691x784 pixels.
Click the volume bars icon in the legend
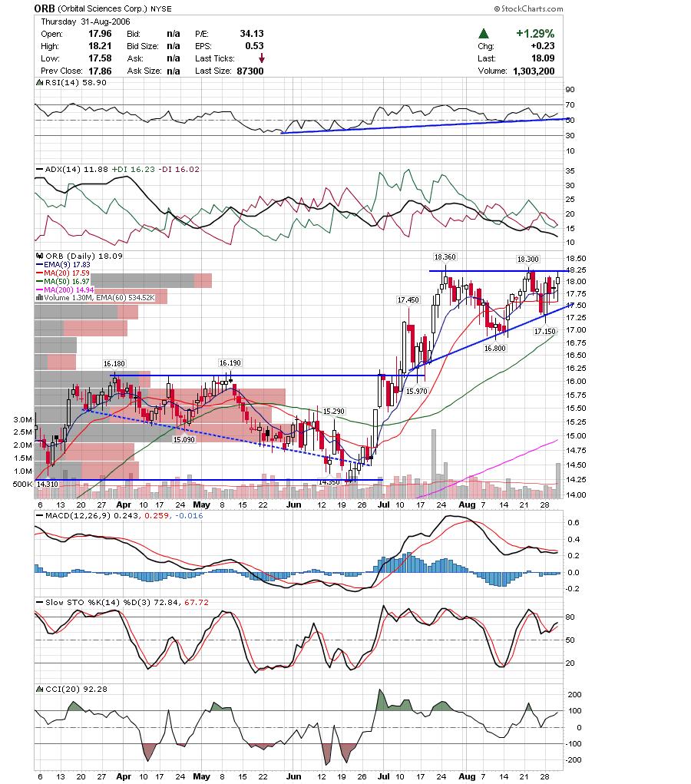tap(39, 297)
